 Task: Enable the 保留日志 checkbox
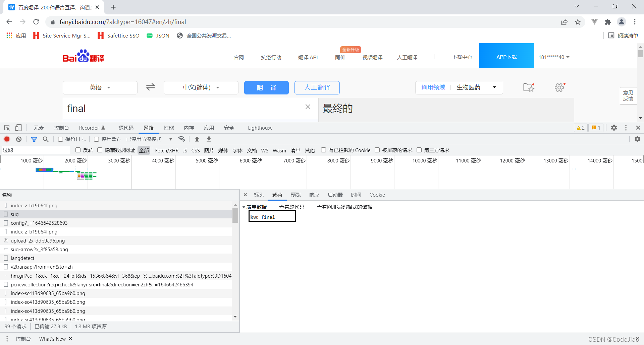click(61, 139)
